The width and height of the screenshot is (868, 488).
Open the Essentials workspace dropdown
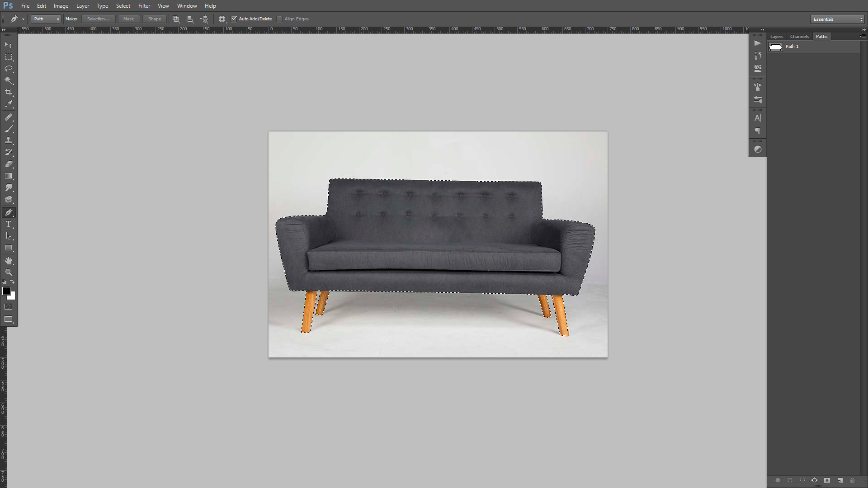click(x=838, y=19)
